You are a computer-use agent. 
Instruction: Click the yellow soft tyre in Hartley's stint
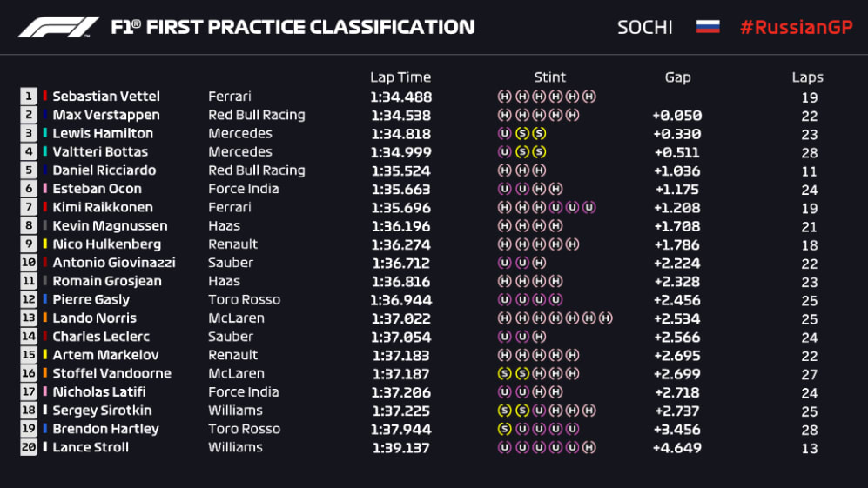click(x=504, y=429)
